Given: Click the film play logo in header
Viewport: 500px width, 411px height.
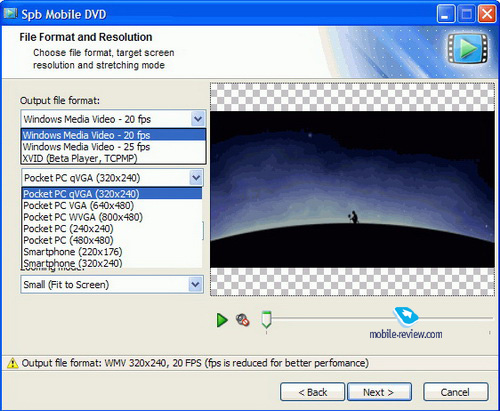Looking at the screenshot, I should point(467,48).
